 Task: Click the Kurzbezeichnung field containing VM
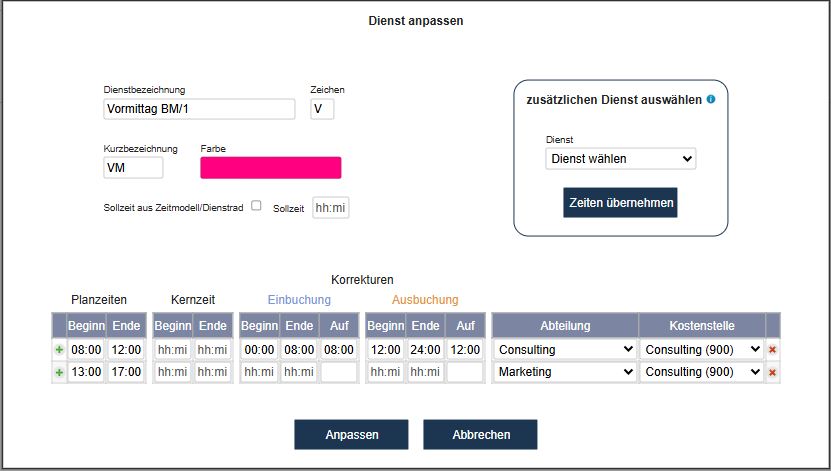click(x=133, y=168)
